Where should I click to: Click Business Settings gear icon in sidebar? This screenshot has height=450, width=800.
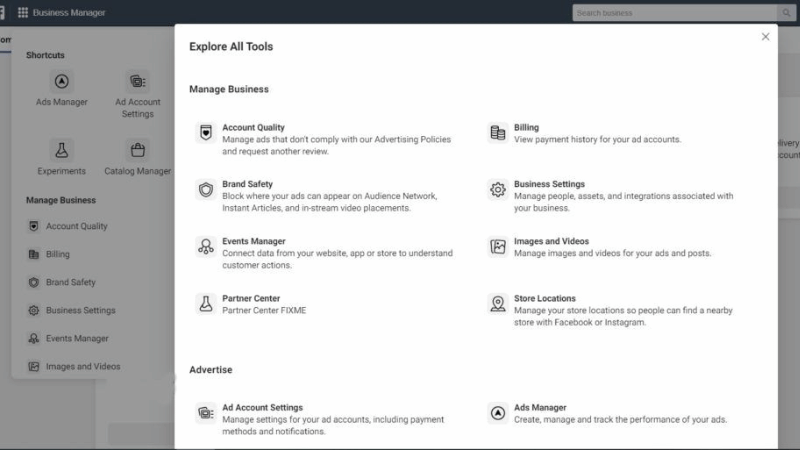click(x=34, y=310)
